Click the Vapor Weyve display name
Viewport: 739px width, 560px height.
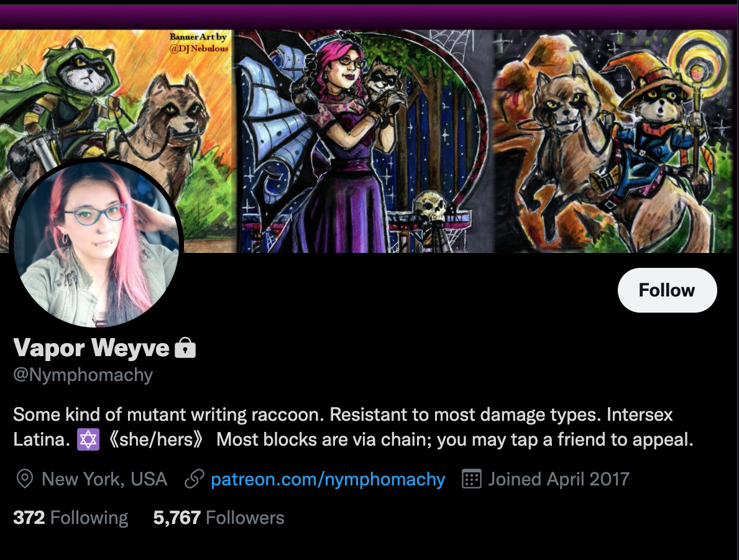pyautogui.click(x=91, y=348)
